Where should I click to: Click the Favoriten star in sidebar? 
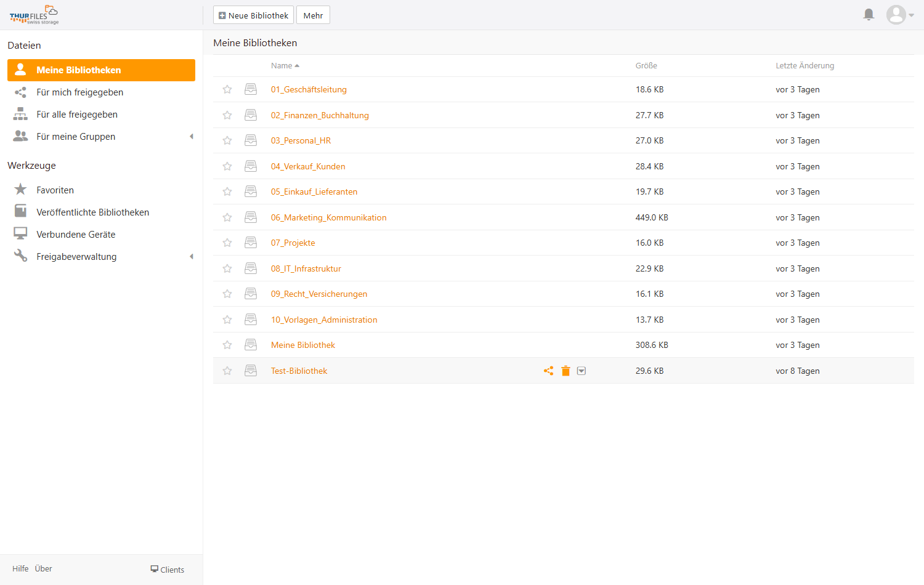click(x=20, y=189)
